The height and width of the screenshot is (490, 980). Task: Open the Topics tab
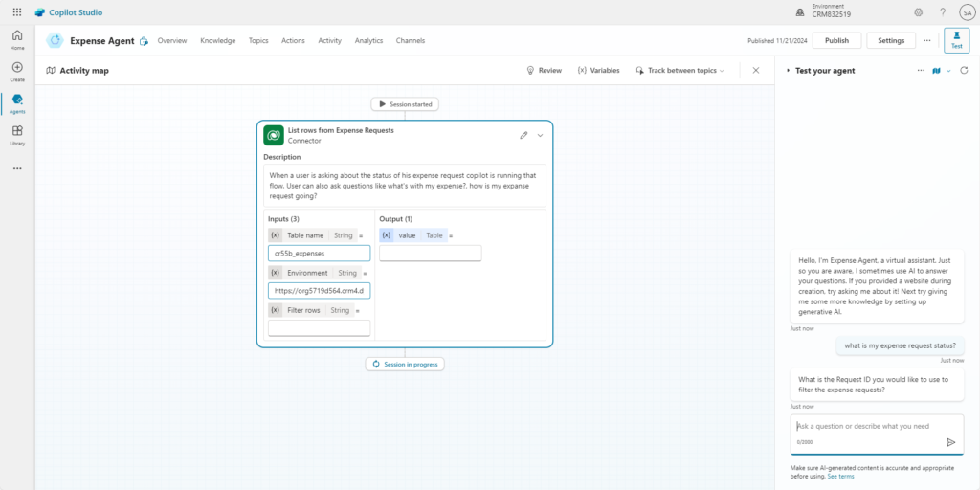tap(258, 40)
